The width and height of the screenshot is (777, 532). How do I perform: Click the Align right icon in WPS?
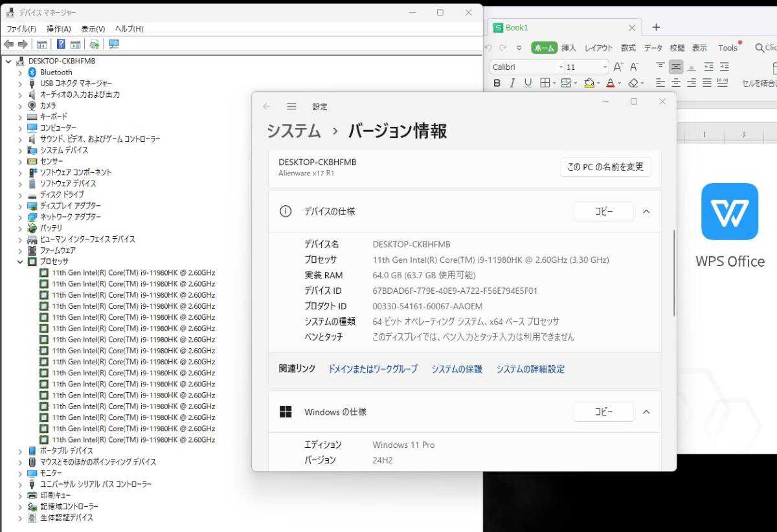(692, 83)
